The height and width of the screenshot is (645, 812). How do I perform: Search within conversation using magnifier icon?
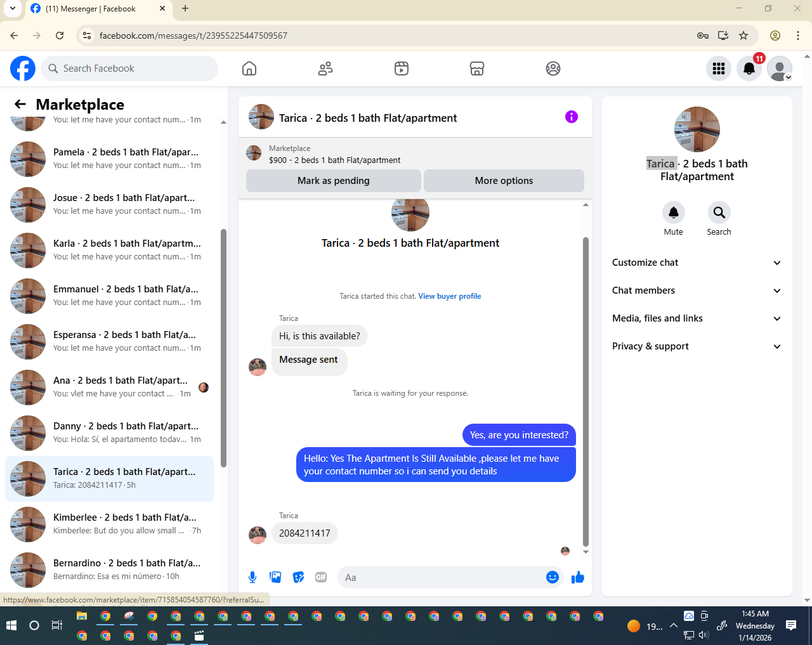[x=719, y=212]
